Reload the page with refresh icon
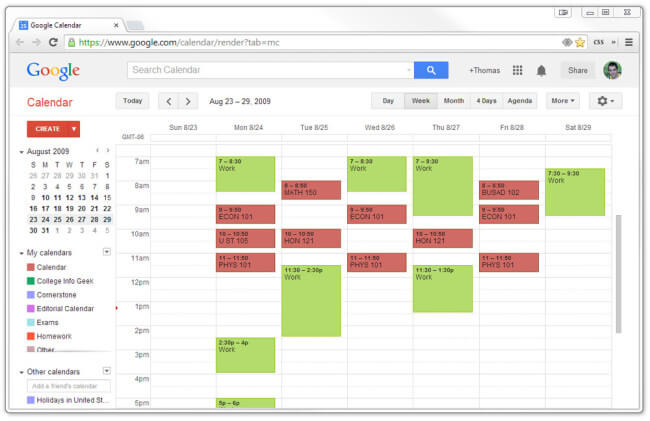Viewport: 650px width, 421px height. (x=53, y=42)
